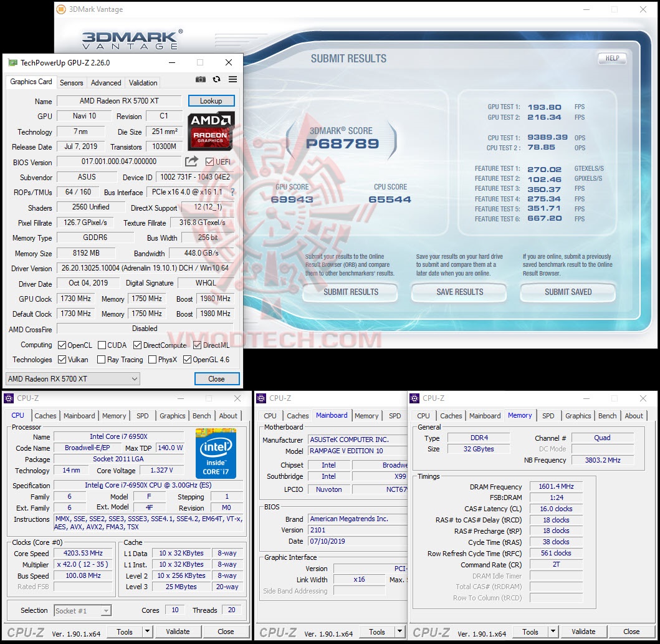
Task: Expand Tools dropdown arrow in Mainboard window
Action: point(399,631)
